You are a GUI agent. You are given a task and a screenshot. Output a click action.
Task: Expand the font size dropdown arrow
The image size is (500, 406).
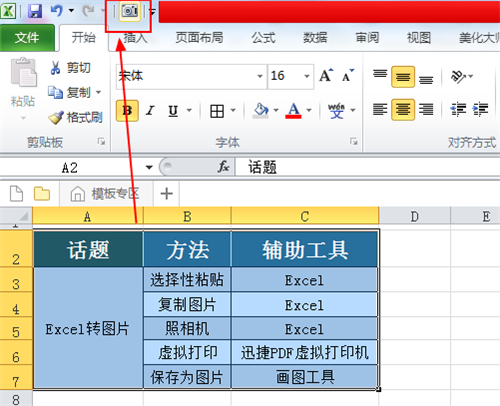pyautogui.click(x=307, y=77)
